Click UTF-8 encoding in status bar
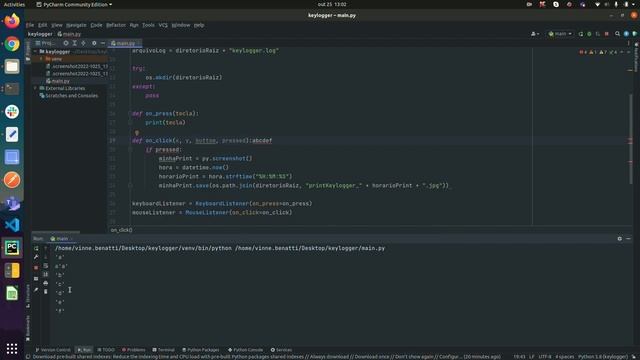The height and width of the screenshot is (360, 640). 544,357
